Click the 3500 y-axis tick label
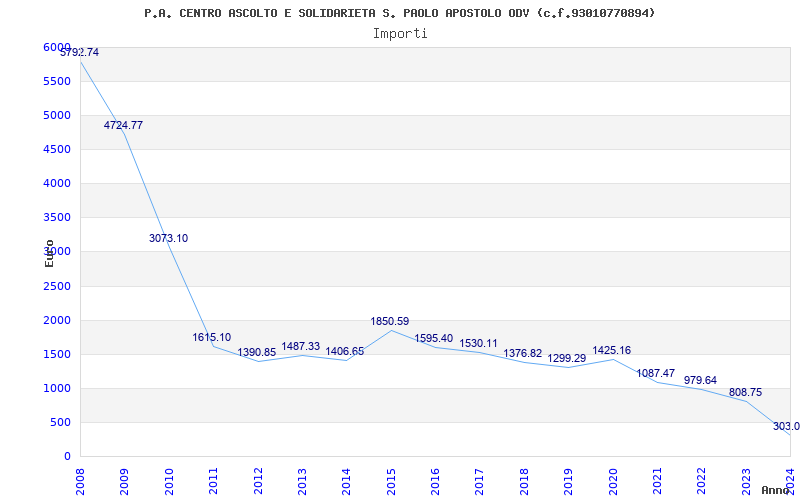The width and height of the screenshot is (800, 500). [x=57, y=217]
